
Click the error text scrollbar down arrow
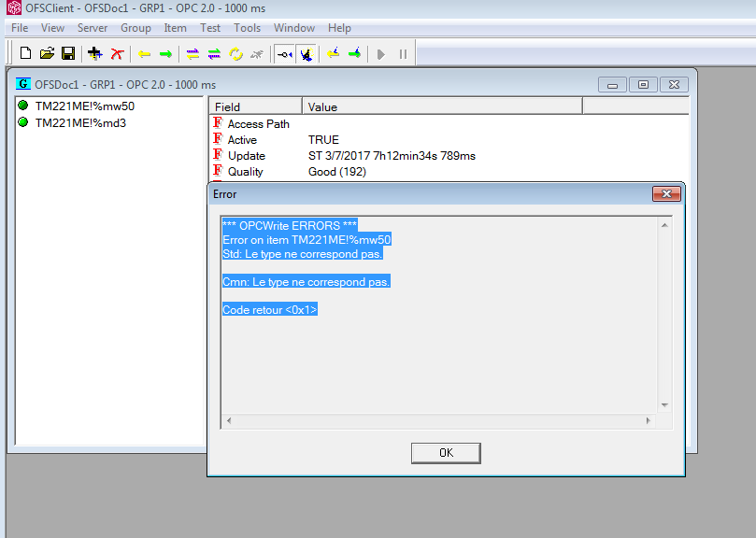click(x=664, y=405)
